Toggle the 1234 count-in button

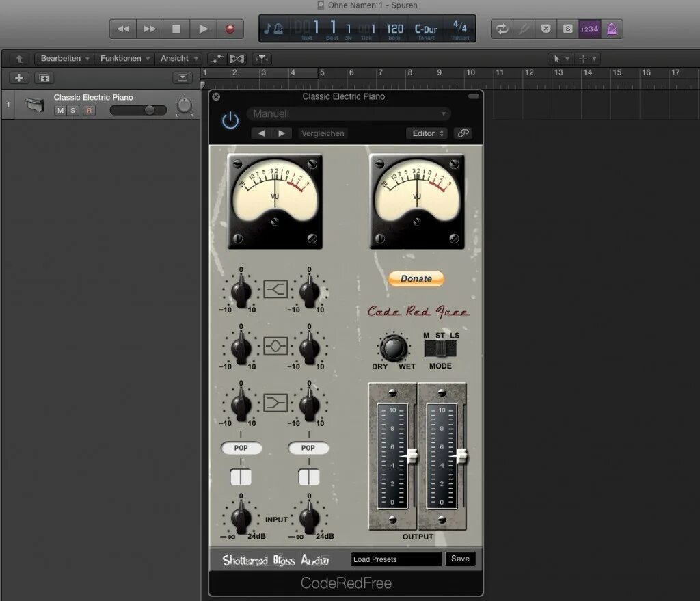[x=589, y=29]
